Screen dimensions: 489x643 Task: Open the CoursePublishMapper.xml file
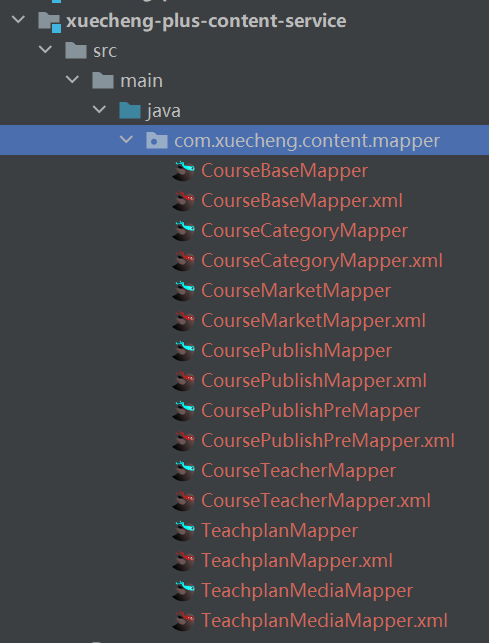click(314, 381)
